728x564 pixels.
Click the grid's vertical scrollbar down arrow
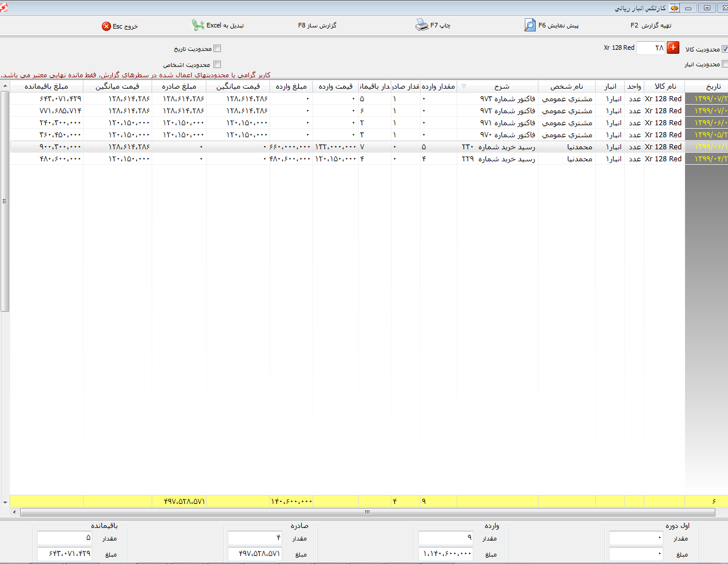[5, 502]
